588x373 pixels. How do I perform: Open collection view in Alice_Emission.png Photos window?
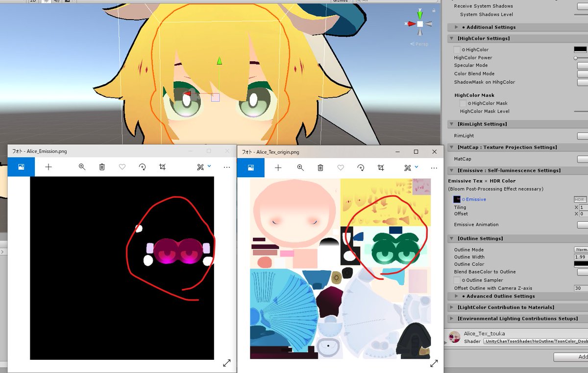coord(21,167)
